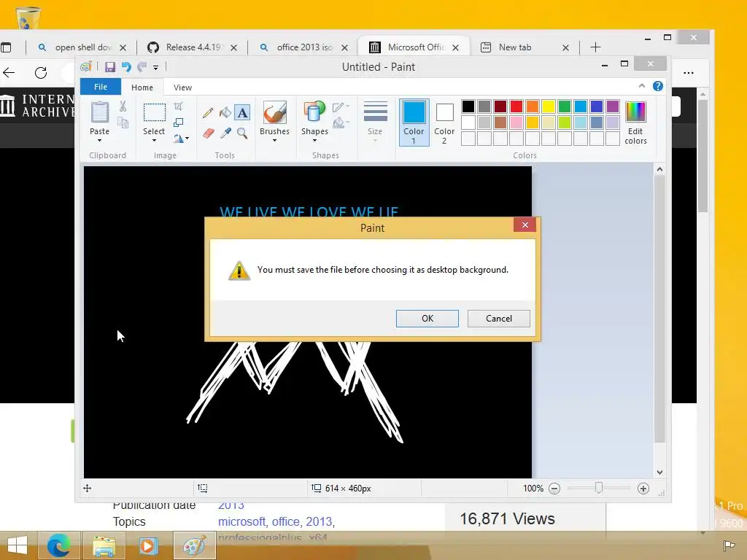Click OK in the Paint dialog

[427, 319]
